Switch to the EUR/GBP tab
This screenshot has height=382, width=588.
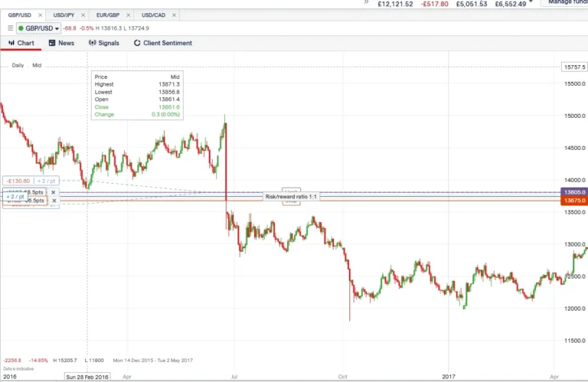[108, 15]
